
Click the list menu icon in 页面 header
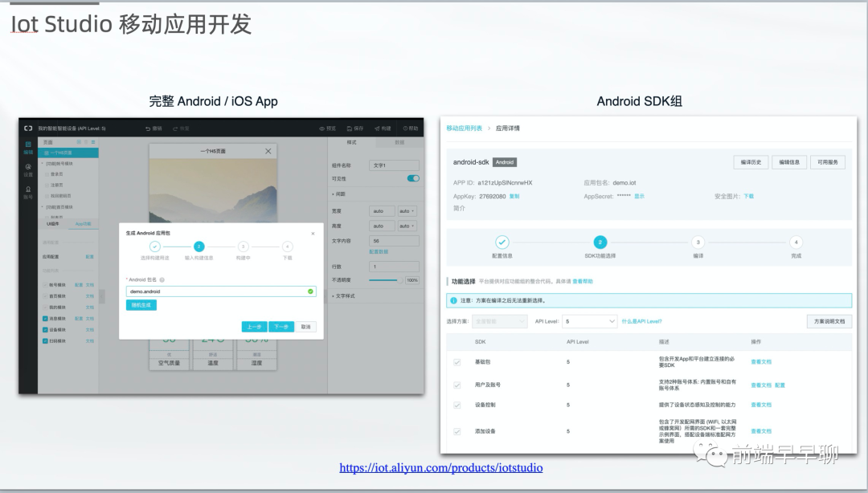[93, 142]
